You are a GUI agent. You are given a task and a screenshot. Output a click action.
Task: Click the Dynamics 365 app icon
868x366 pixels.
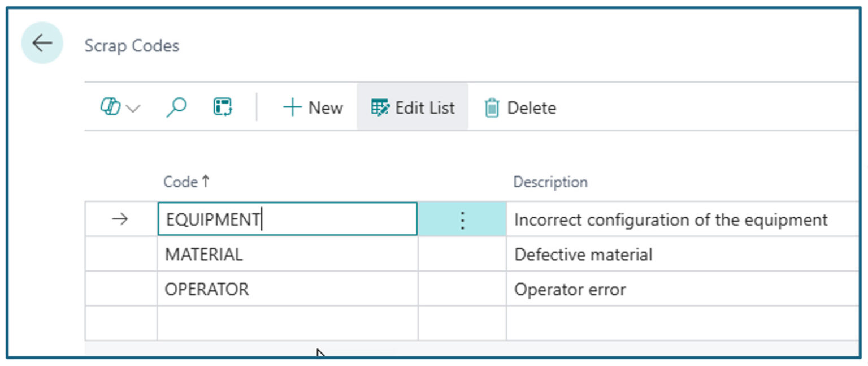[111, 107]
